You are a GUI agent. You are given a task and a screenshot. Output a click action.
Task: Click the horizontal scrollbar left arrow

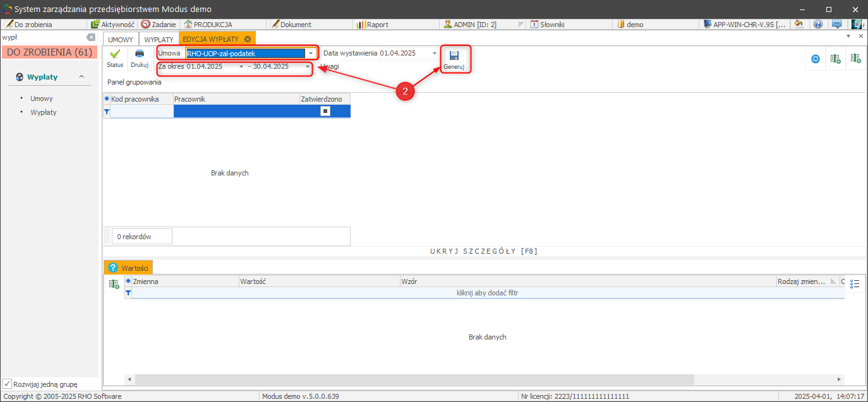point(130,379)
